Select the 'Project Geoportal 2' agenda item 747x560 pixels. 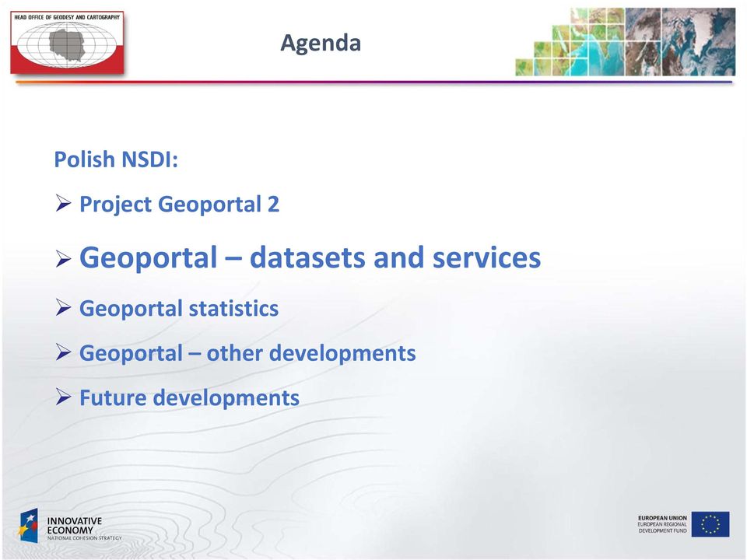179,205
